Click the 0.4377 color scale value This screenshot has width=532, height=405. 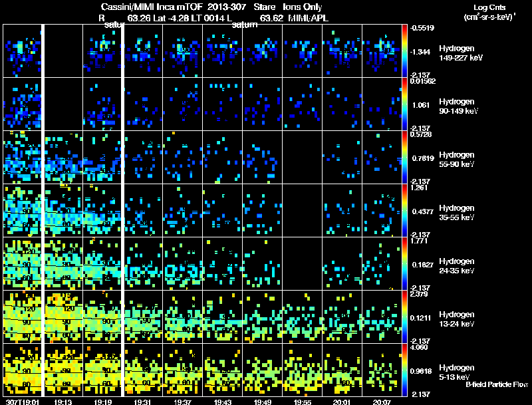(423, 211)
